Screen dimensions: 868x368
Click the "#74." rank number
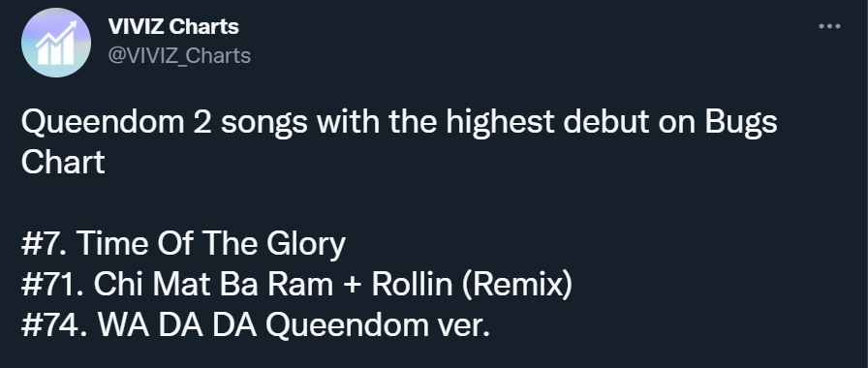pyautogui.click(x=54, y=325)
